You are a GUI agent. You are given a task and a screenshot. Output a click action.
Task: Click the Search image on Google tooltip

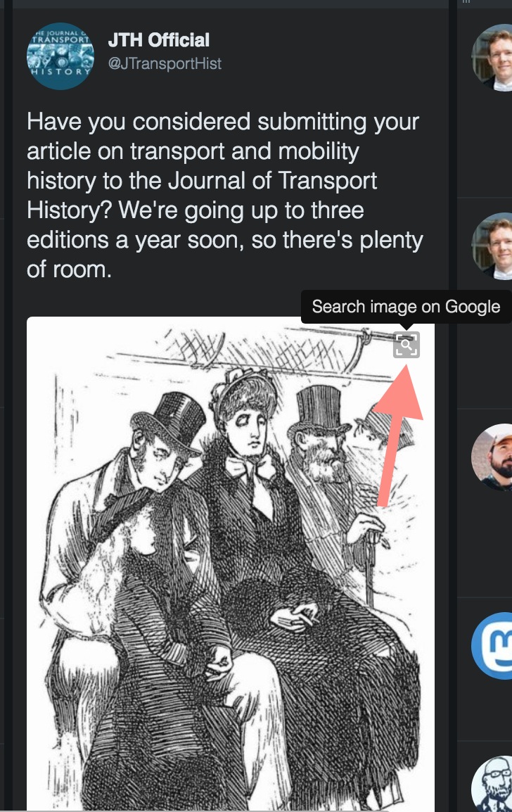406,307
